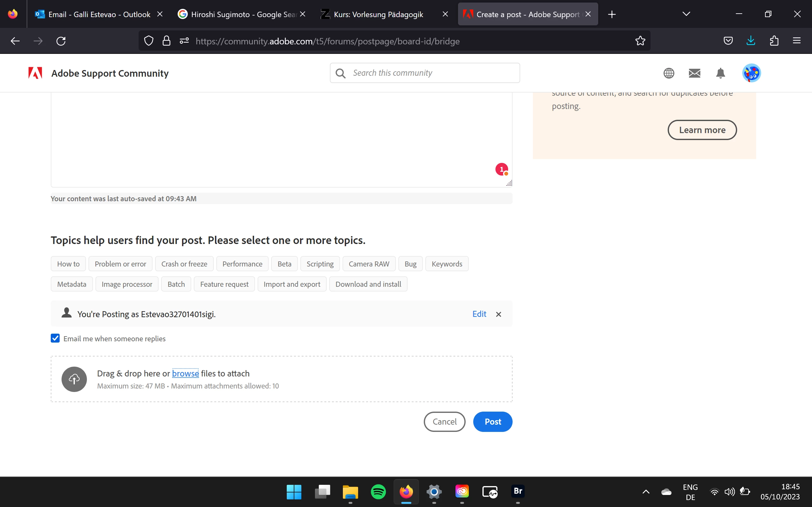Viewport: 812px width, 507px height.
Task: Open the Firefox application menu
Action: 796,41
